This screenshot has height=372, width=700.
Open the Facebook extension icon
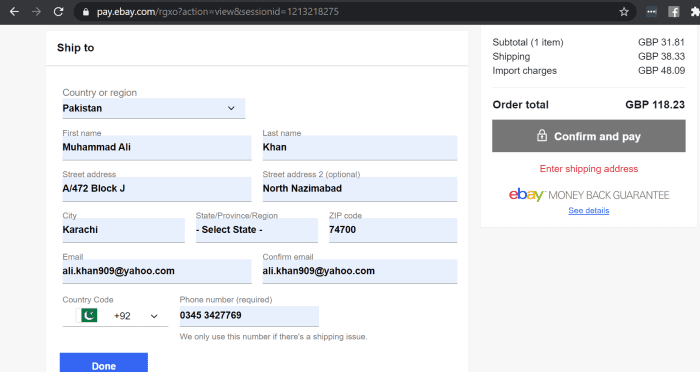(674, 12)
